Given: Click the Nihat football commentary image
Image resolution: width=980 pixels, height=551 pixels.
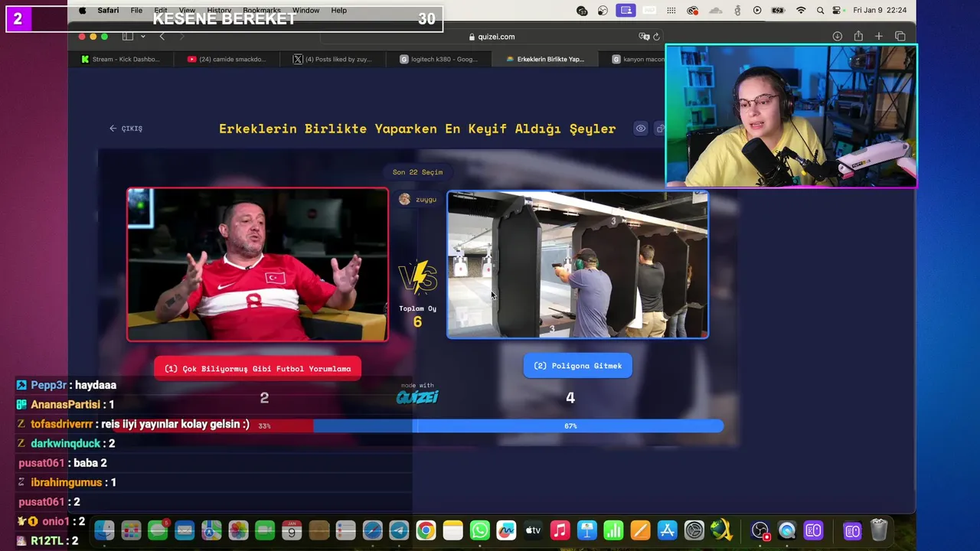Looking at the screenshot, I should pyautogui.click(x=257, y=264).
